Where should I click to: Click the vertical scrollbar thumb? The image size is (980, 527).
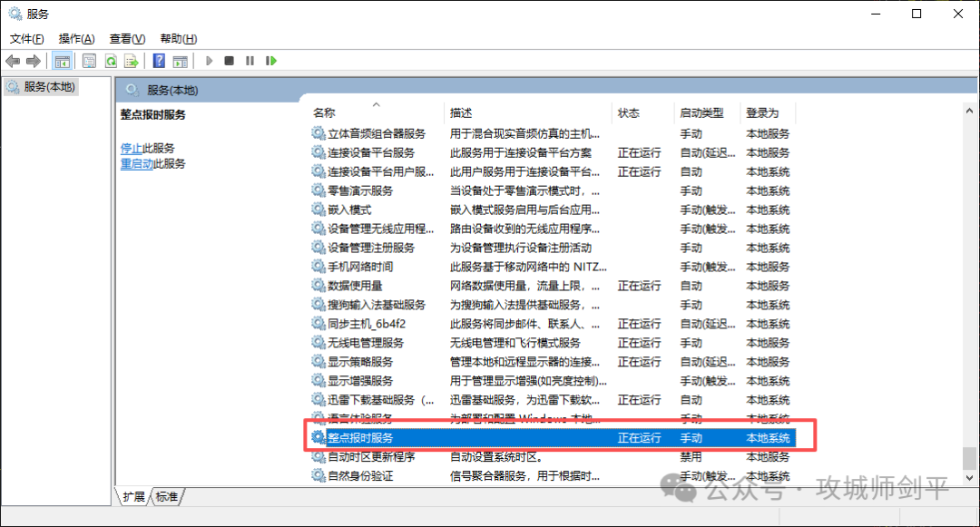[x=969, y=458]
